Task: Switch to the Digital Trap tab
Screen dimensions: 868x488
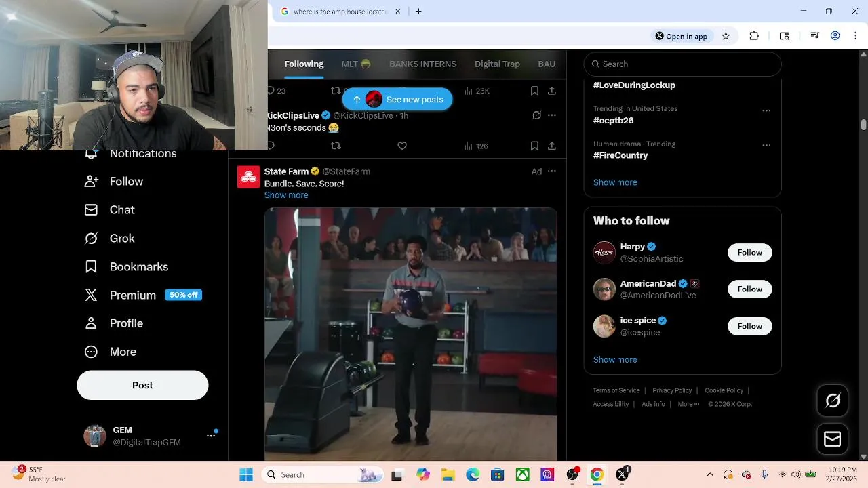Action: coord(497,64)
